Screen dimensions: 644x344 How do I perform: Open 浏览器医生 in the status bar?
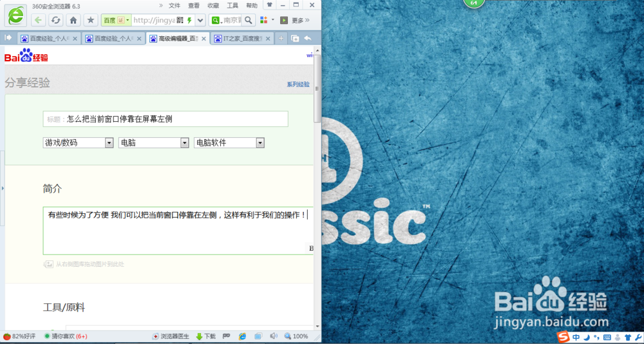171,336
